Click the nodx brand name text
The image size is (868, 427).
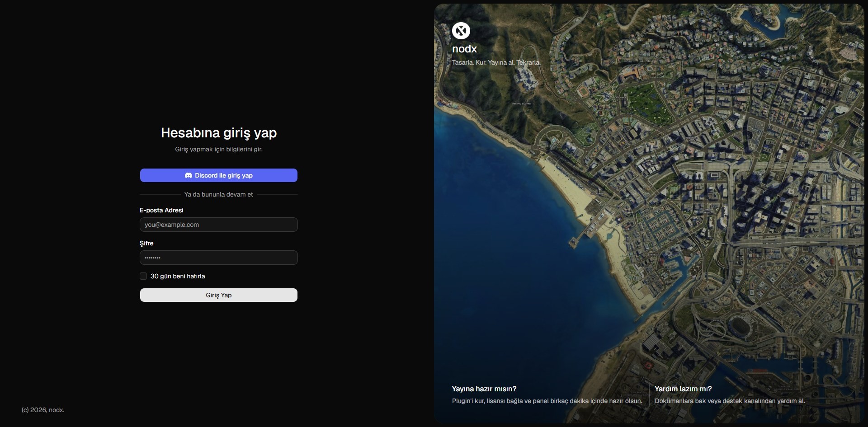[464, 49]
